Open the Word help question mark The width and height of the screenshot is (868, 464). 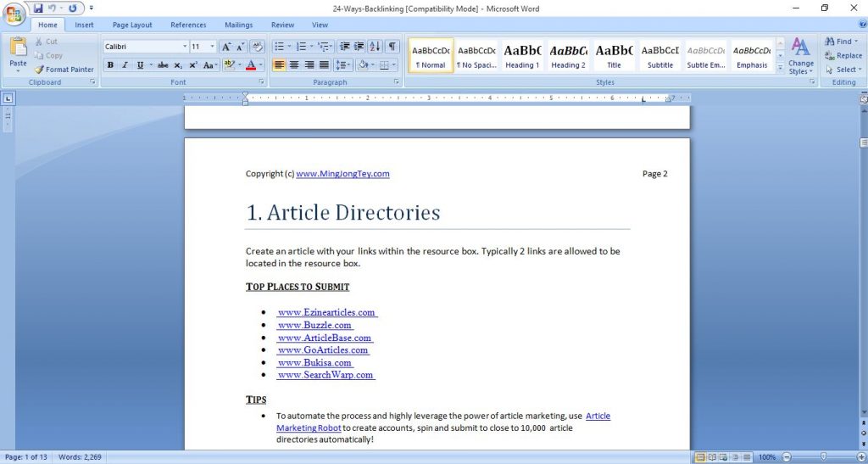(862, 25)
